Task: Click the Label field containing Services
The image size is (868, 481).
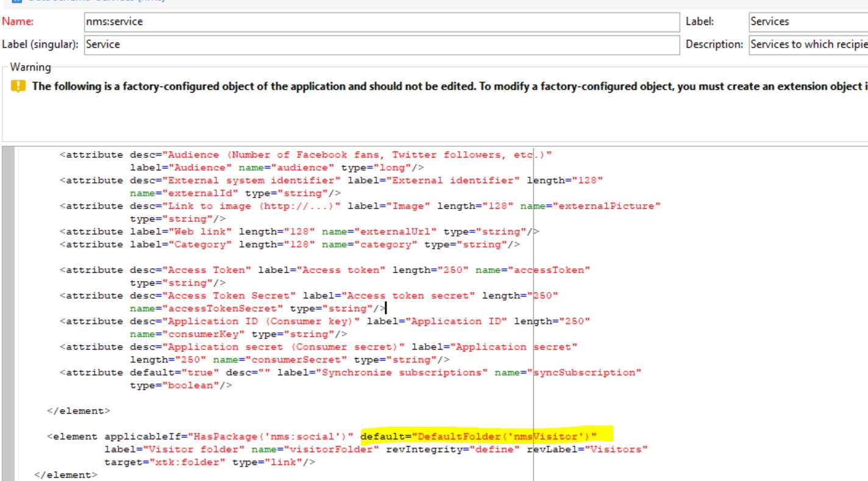Action: [x=808, y=22]
